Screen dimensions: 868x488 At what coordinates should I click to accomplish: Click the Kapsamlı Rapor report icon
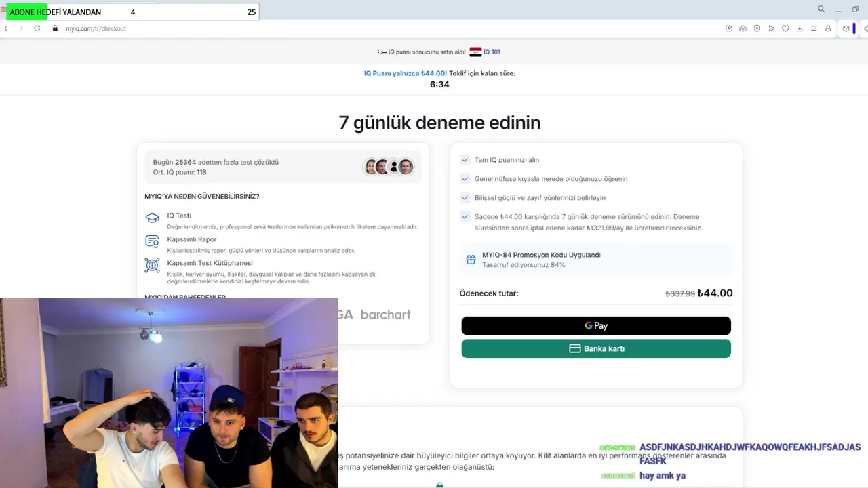point(152,241)
